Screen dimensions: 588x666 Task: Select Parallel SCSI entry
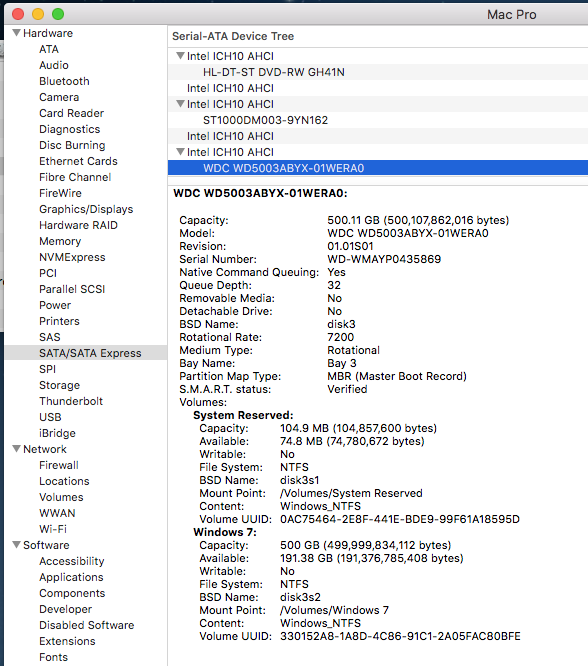pos(72,289)
